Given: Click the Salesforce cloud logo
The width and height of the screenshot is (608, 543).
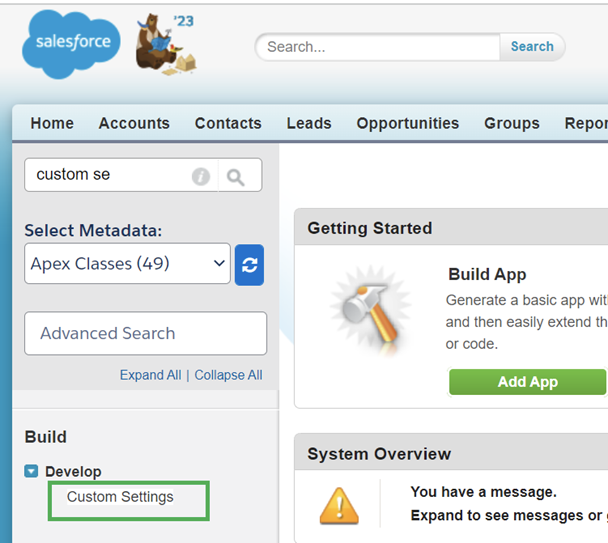Looking at the screenshot, I should point(72,44).
